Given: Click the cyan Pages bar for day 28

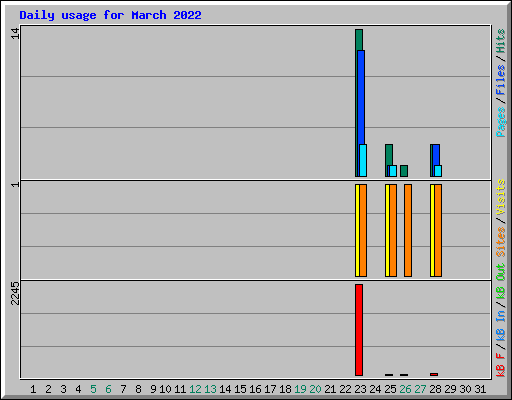Looking at the screenshot, I should pyautogui.click(x=438, y=171).
